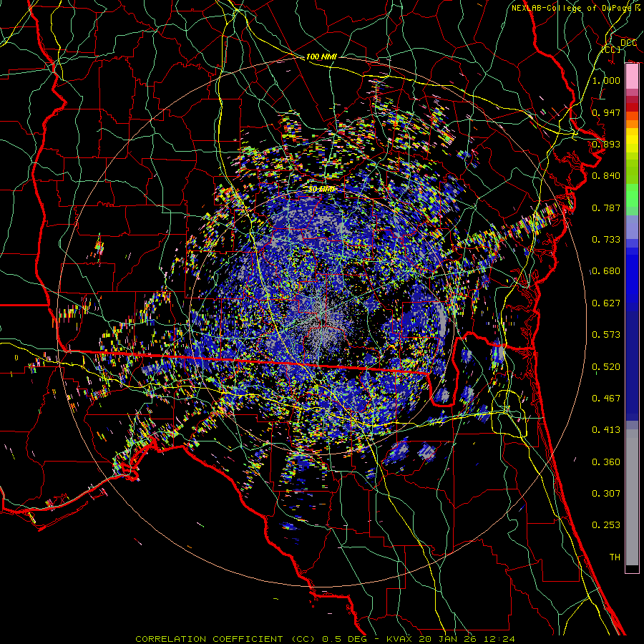Select the 0.893 legend value

(x=606, y=144)
